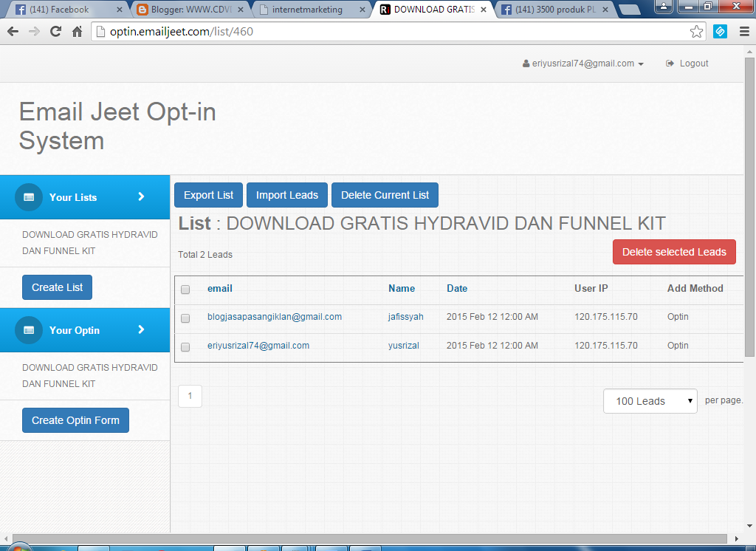Switch to the 3500 produk PL tab
The image size is (756, 551).
pyautogui.click(x=555, y=10)
